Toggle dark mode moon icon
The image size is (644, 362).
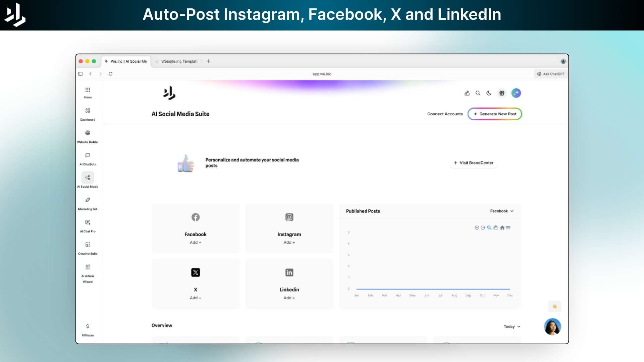489,93
